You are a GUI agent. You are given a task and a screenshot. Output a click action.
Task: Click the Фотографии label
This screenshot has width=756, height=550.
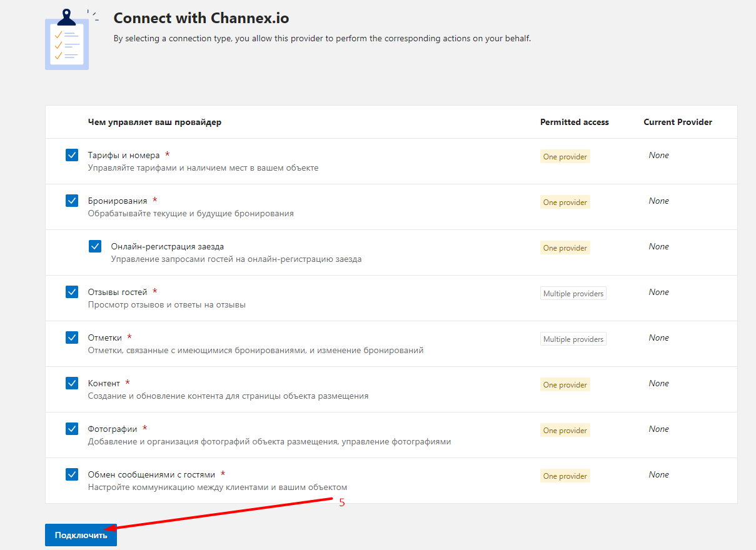(x=113, y=429)
